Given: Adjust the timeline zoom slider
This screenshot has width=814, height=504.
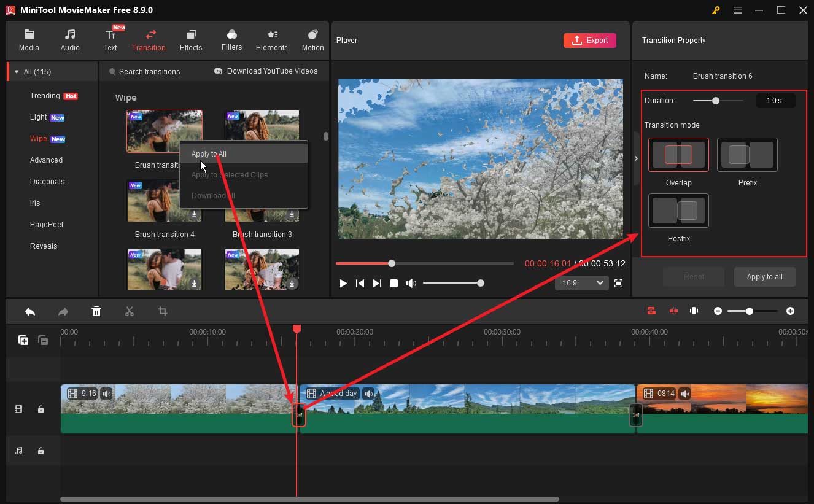Looking at the screenshot, I should tap(753, 311).
